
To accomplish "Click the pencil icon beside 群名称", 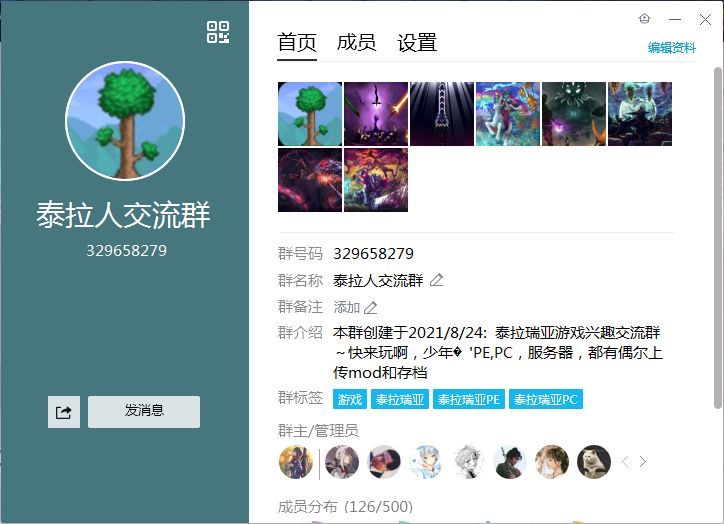I will (436, 280).
